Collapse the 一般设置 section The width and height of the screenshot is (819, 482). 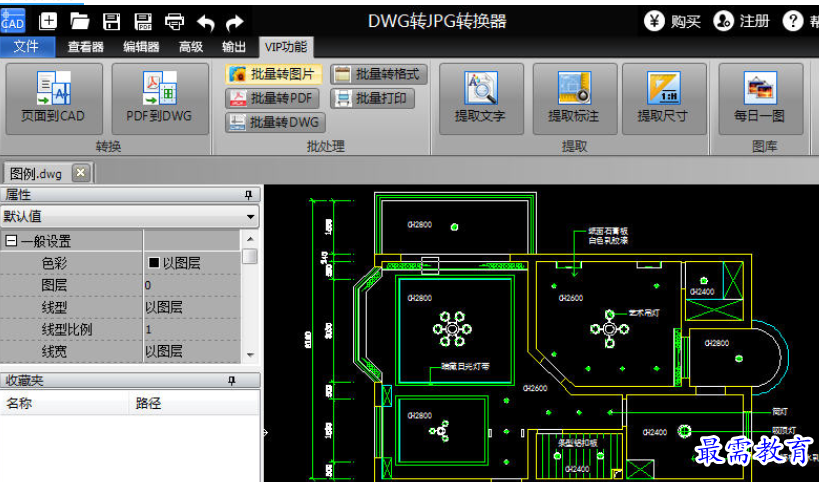(x=11, y=241)
